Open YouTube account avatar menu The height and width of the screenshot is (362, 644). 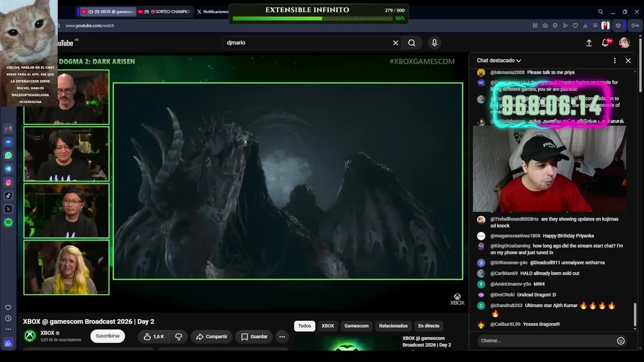pos(624,43)
